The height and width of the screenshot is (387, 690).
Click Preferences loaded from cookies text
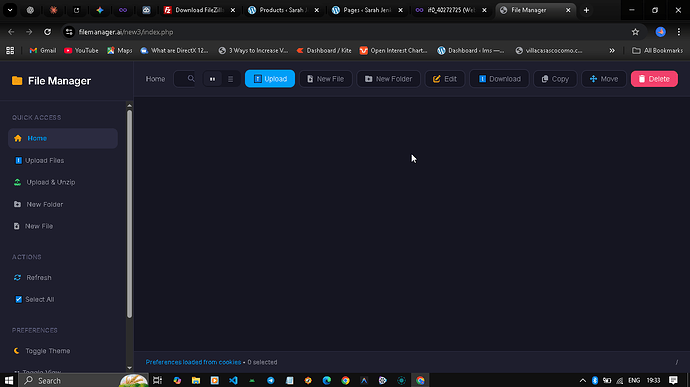click(x=193, y=362)
